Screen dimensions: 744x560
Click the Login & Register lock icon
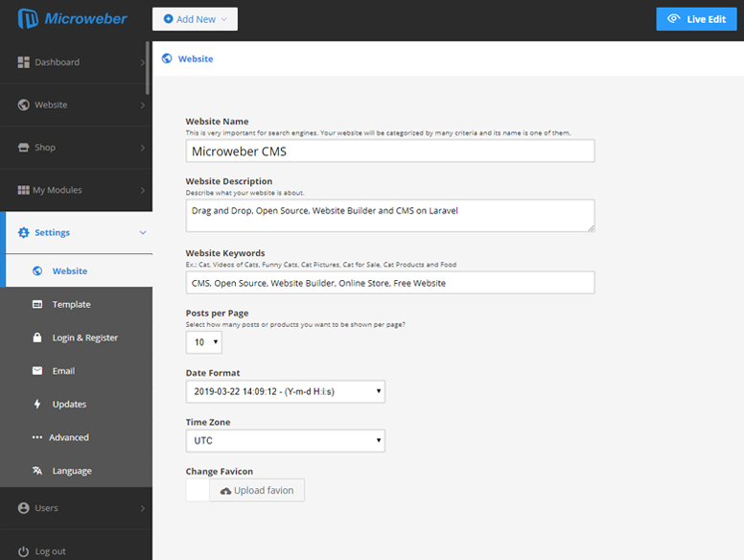coord(37,338)
